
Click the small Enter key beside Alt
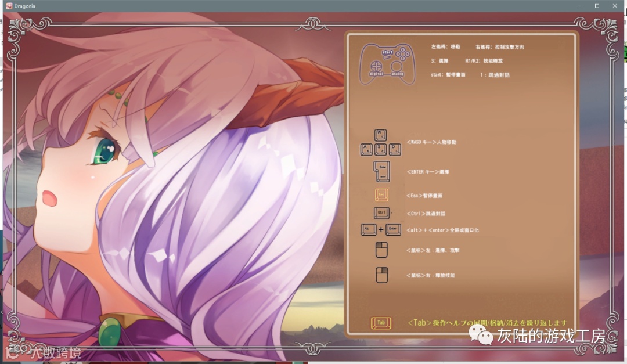tap(393, 229)
